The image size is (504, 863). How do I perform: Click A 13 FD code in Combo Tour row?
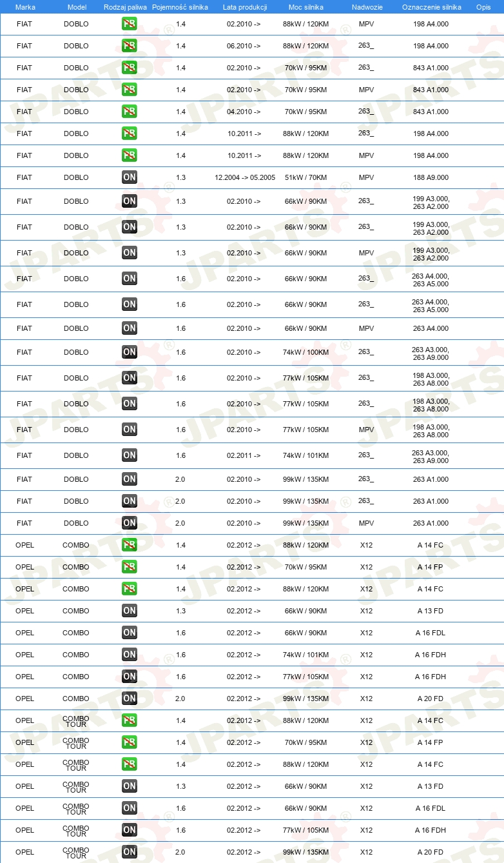[431, 786]
